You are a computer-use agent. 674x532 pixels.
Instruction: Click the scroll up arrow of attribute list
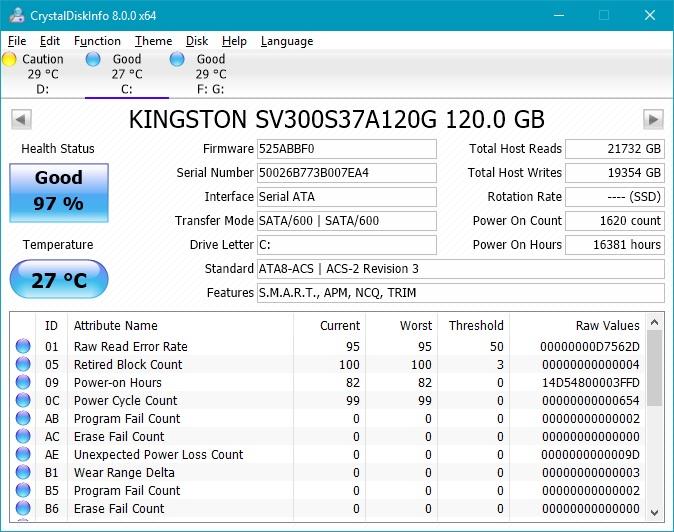654,322
